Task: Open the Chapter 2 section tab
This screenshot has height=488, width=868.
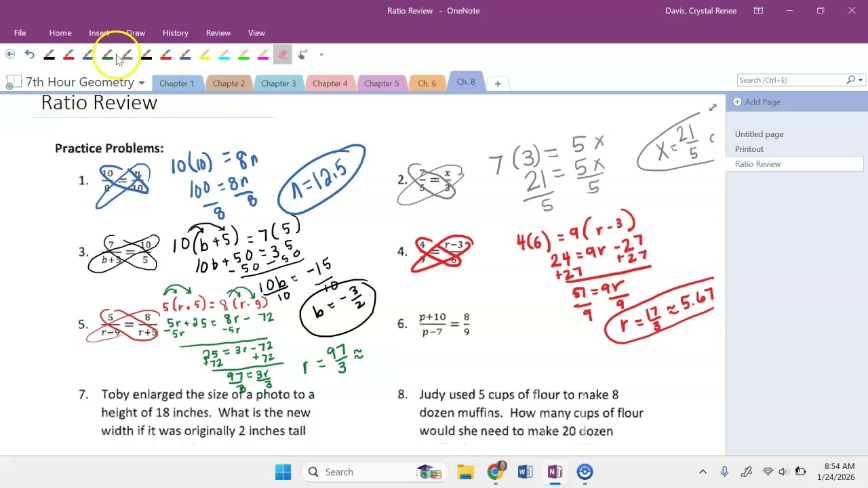Action: [x=229, y=83]
